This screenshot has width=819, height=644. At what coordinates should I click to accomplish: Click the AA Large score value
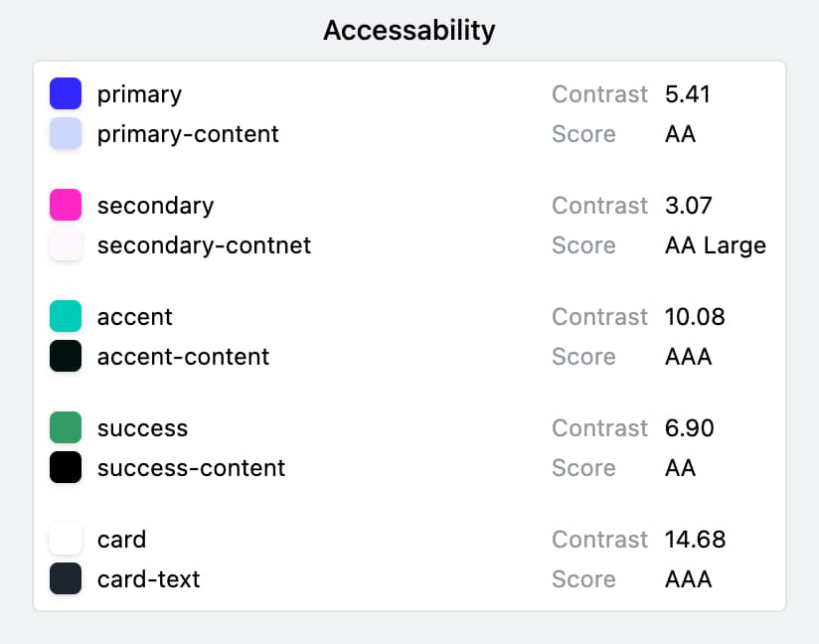click(715, 245)
